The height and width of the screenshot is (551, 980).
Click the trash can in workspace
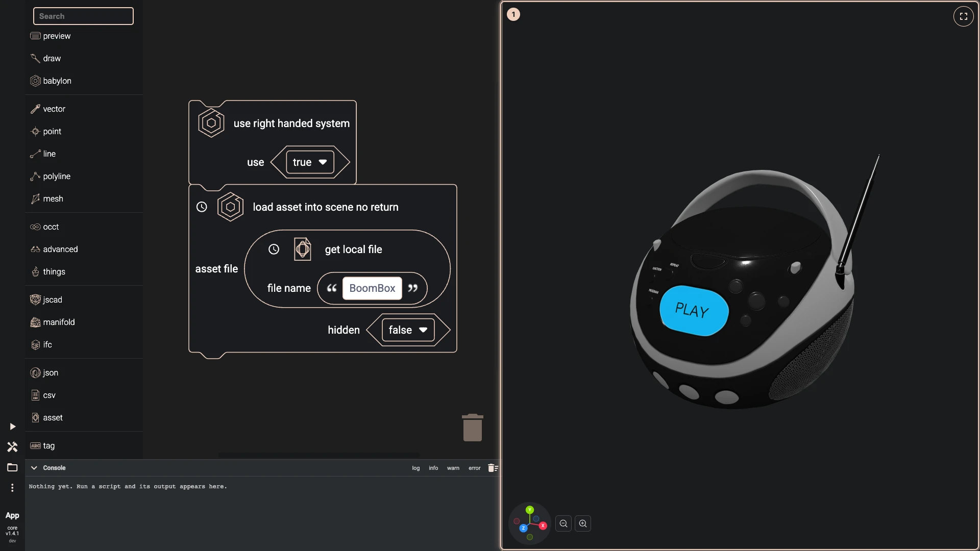473,428
